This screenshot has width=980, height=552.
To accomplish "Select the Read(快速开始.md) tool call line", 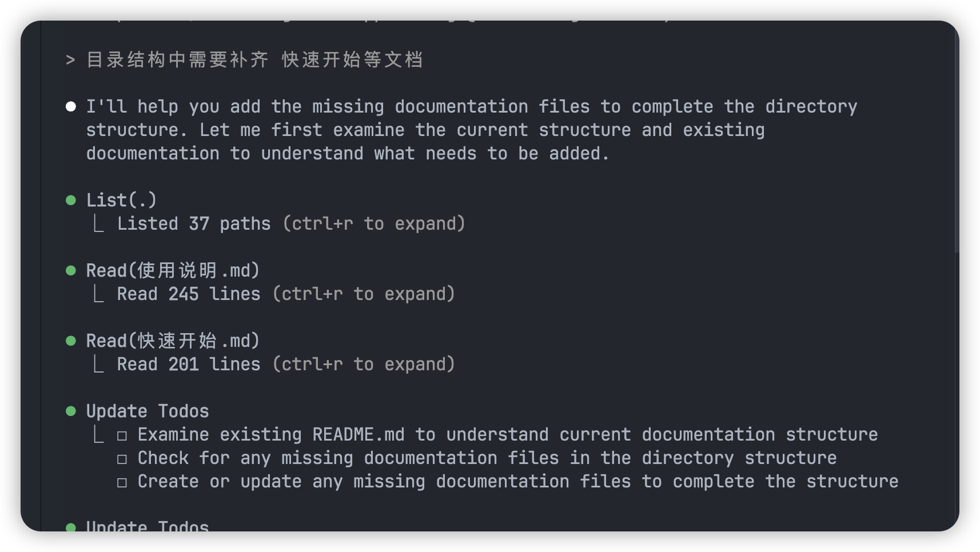I will coord(173,341).
